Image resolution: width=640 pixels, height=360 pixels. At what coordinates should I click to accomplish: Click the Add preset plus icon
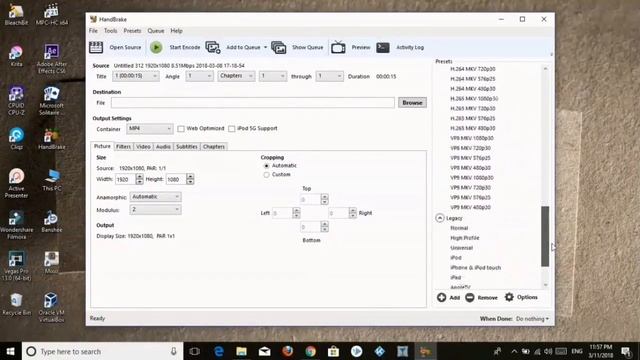442,297
